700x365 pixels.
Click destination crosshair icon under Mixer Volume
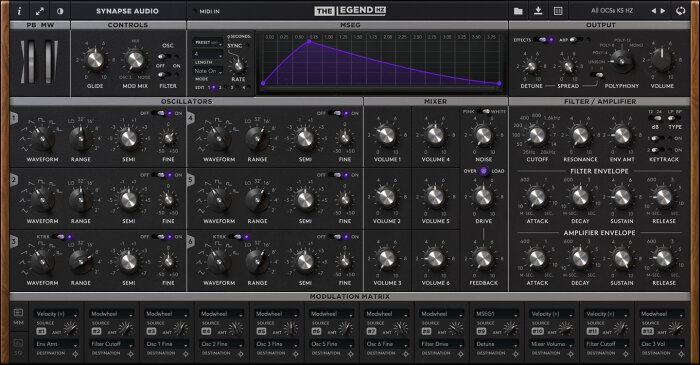pos(571,354)
